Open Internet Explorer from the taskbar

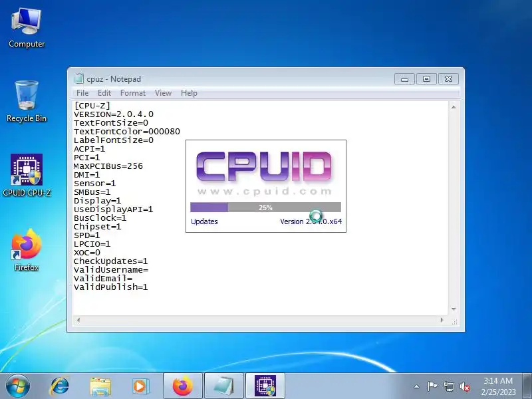(x=59, y=386)
